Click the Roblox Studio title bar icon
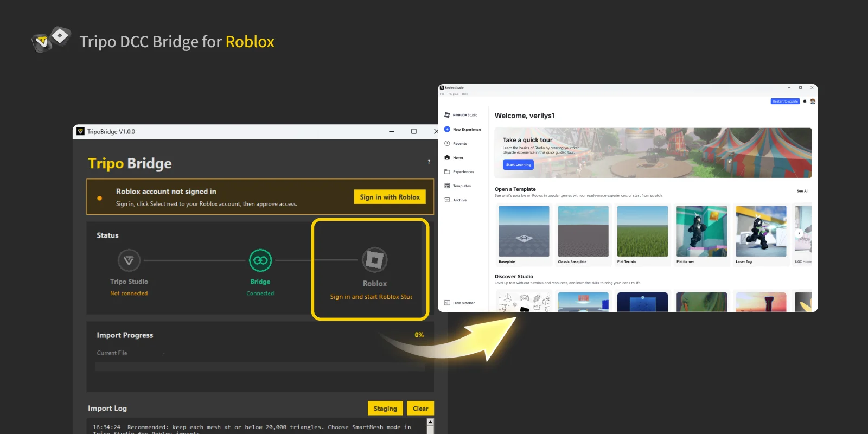 point(442,87)
